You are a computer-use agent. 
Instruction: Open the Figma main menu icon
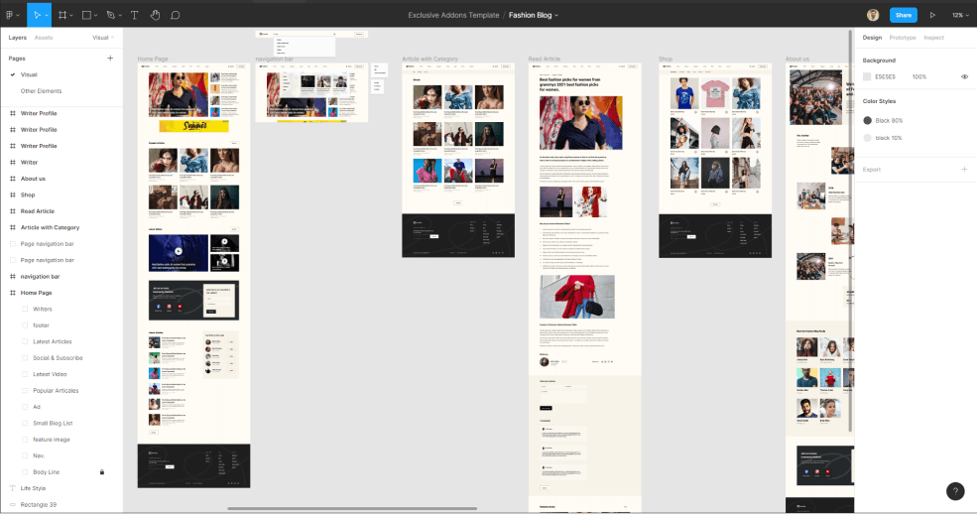(x=9, y=15)
